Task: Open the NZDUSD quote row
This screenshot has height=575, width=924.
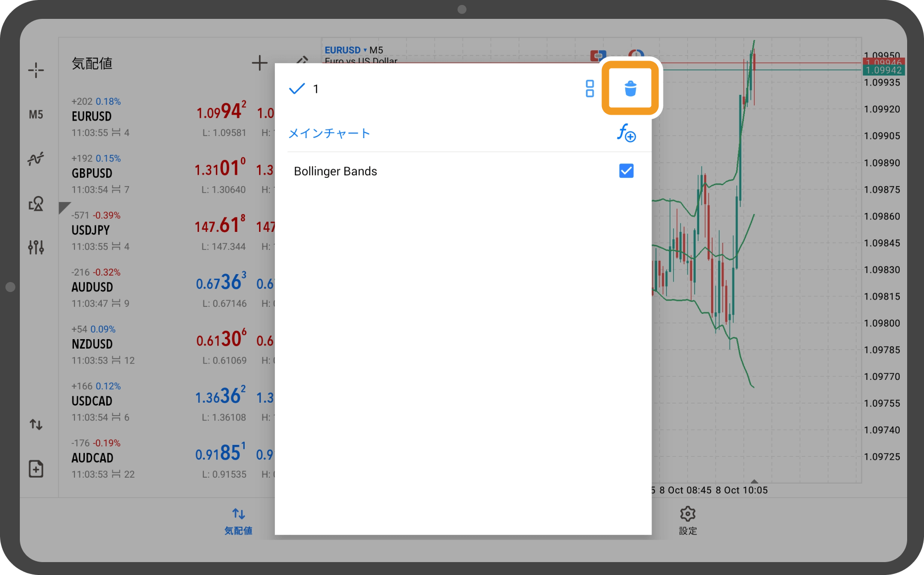Action: [x=167, y=345]
